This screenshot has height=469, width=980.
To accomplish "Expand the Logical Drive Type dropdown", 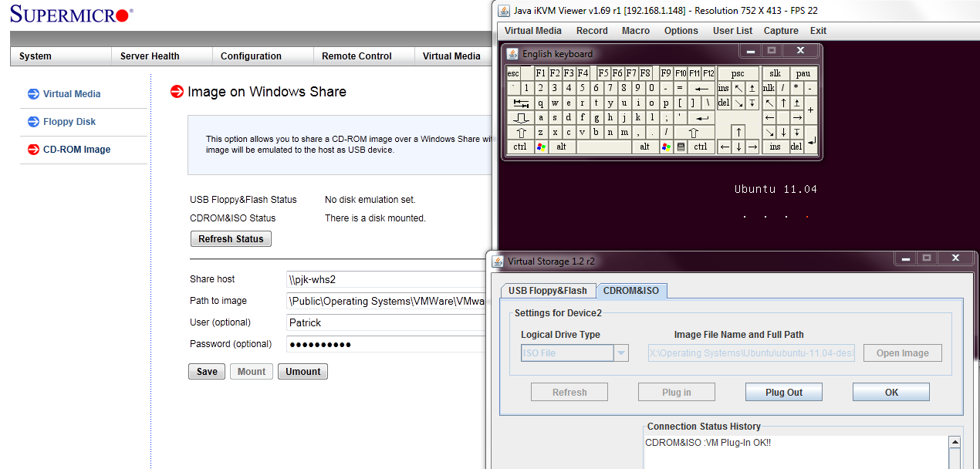I will (x=620, y=353).
